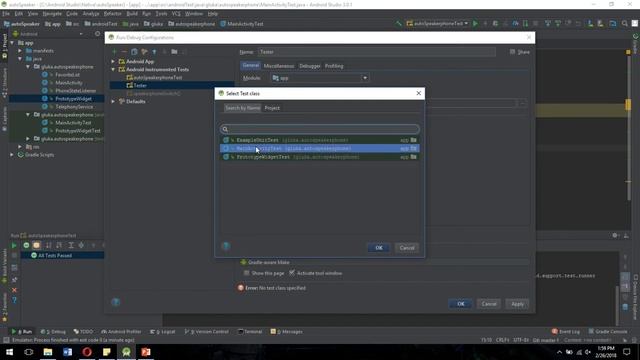Create new folder in configurations toolbar
640x360 pixels.
point(174,52)
